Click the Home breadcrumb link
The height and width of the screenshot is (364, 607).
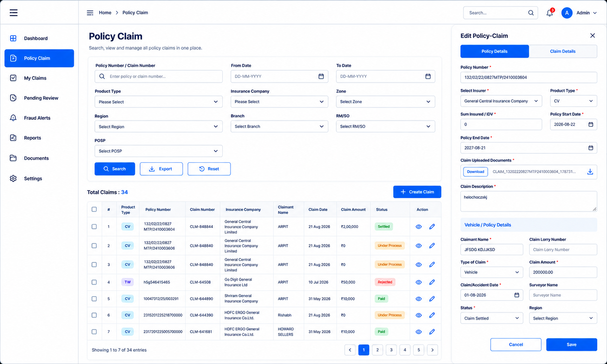point(105,13)
